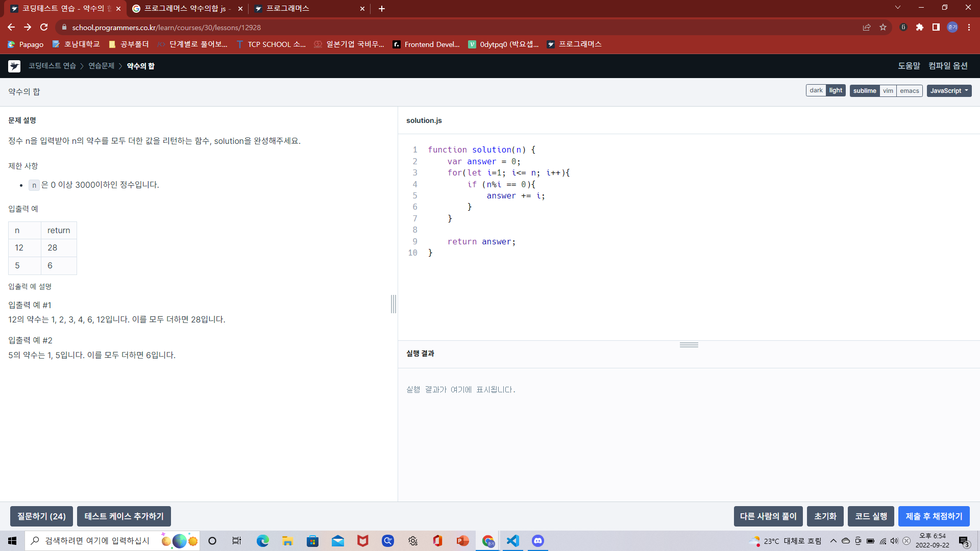Click the Programmers logo icon in header
The width and height of the screenshot is (980, 551).
coord(14,66)
